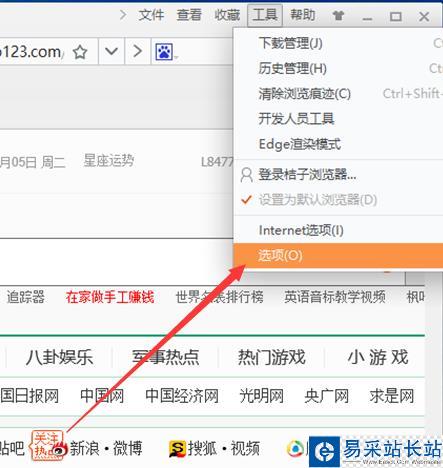The width and height of the screenshot is (443, 468).
Task: Open the 搜狐·视频 link
Action: [x=224, y=448]
